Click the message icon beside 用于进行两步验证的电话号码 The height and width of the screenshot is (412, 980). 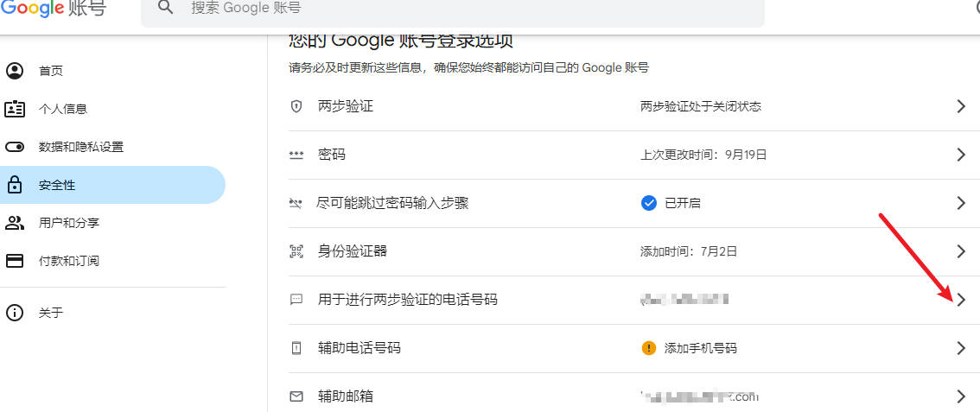point(296,301)
